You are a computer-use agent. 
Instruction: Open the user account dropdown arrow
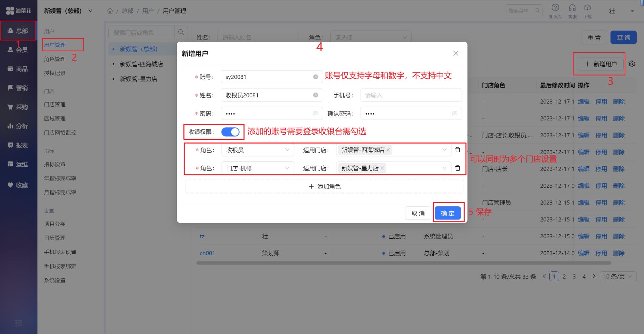tap(632, 11)
